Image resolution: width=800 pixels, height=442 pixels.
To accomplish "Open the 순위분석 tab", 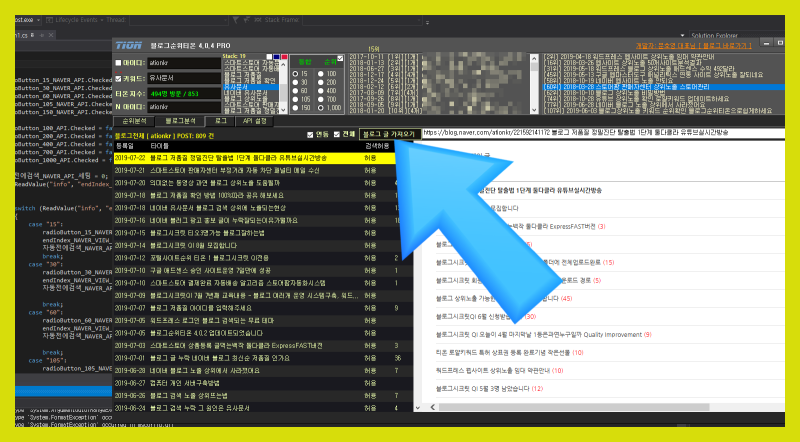I will 134,121.
